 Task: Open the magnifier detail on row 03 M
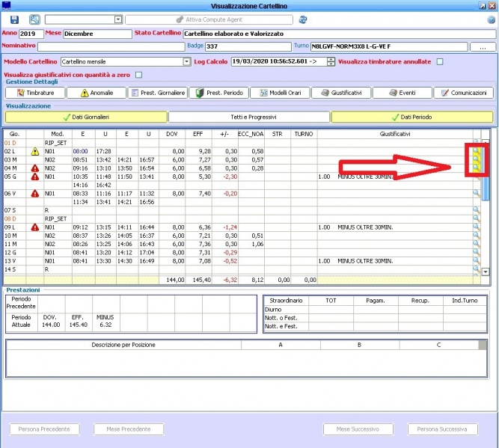click(475, 159)
